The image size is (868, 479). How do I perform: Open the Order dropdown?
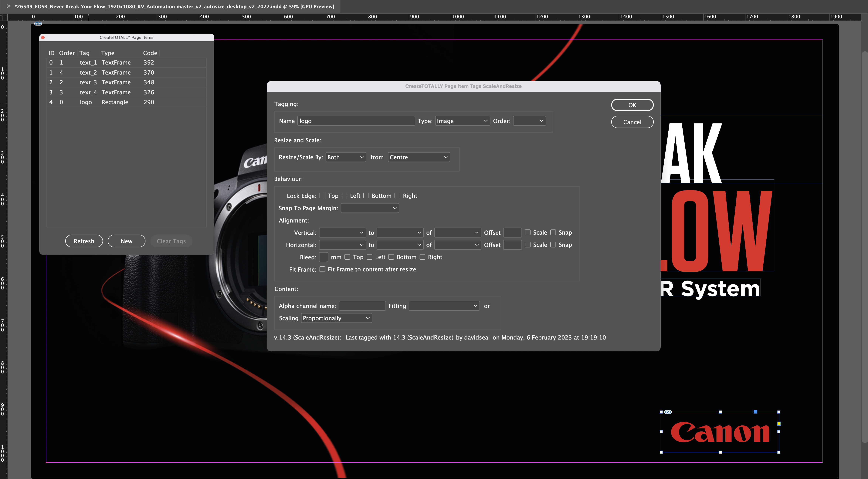[x=529, y=121]
